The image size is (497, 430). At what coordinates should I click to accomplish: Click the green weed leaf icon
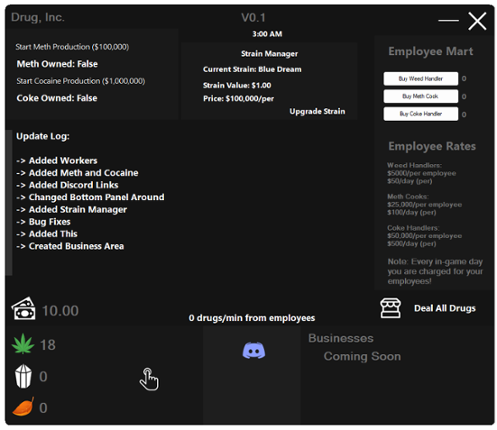[23, 344]
